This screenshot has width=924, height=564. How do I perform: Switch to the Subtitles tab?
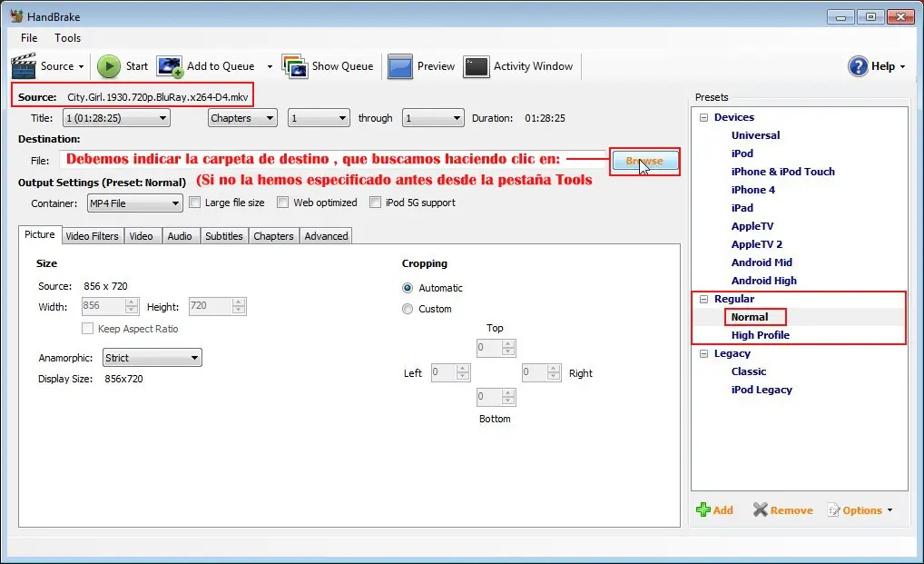224,236
